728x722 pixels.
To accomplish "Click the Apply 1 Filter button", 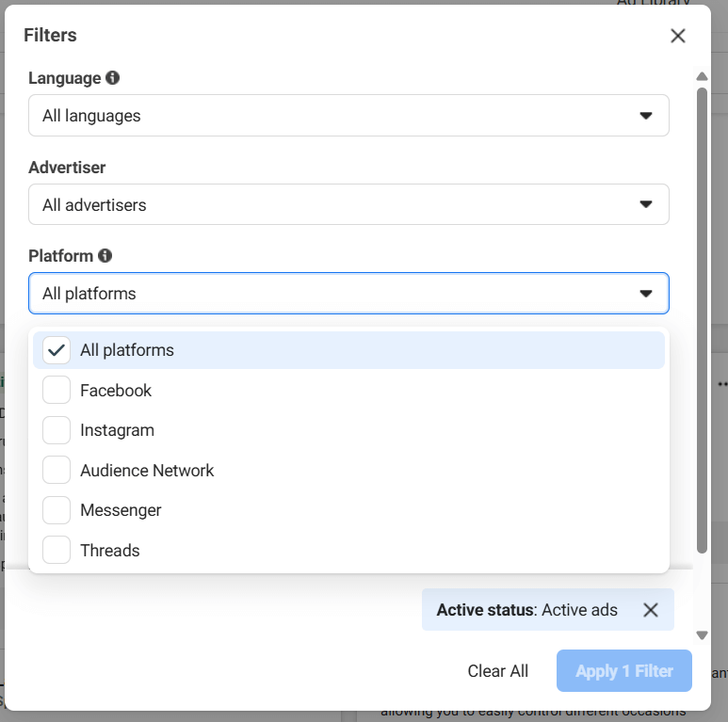I will (624, 670).
